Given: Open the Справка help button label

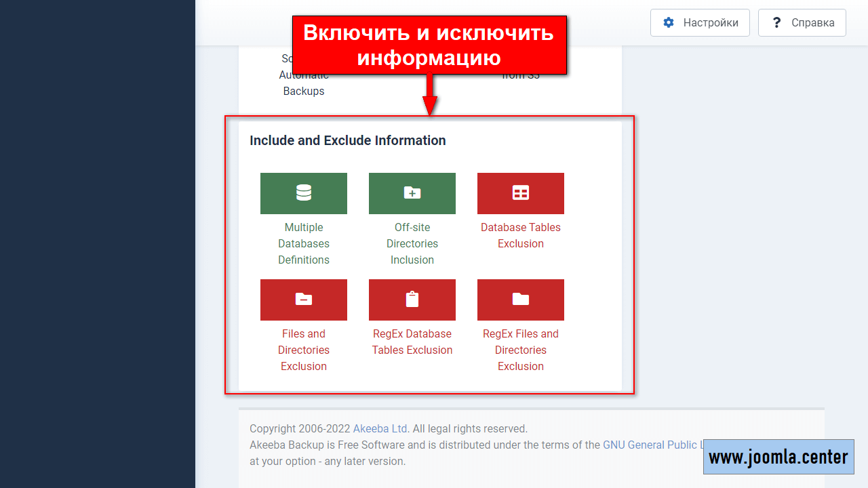Looking at the screenshot, I should 812,22.
